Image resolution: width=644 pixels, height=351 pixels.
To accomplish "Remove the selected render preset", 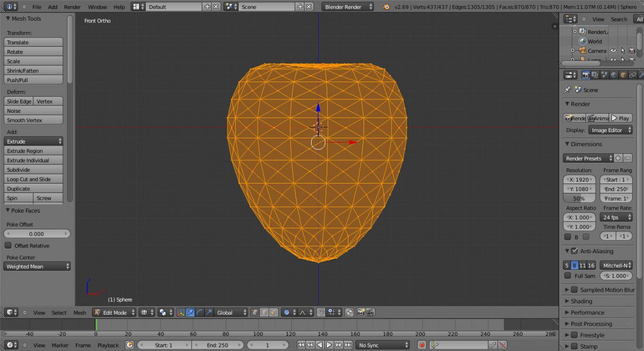I will pyautogui.click(x=628, y=158).
